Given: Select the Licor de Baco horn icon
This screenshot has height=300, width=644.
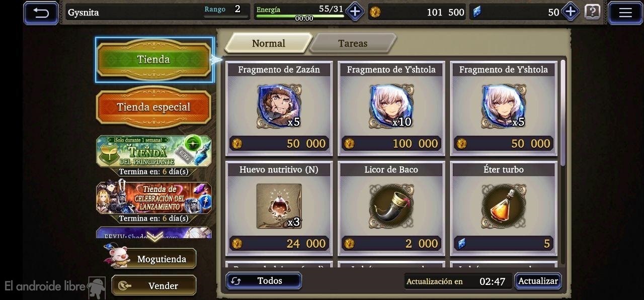Looking at the screenshot, I should (x=391, y=206).
